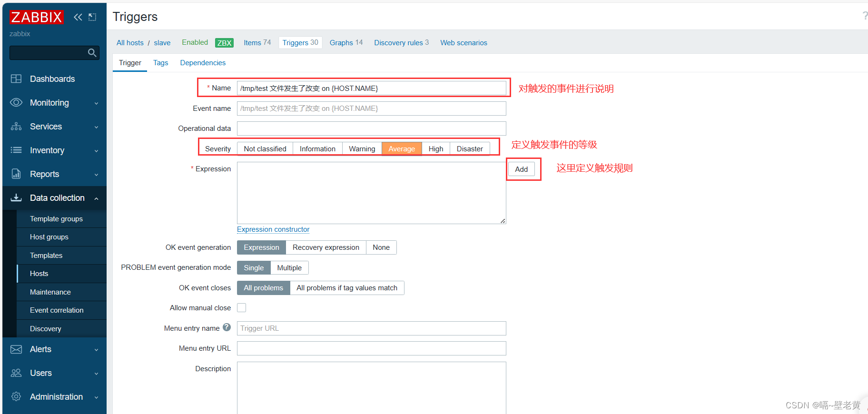Collapse the Data collection menu chevron
Viewport: 868px width, 414px height.
tap(97, 198)
